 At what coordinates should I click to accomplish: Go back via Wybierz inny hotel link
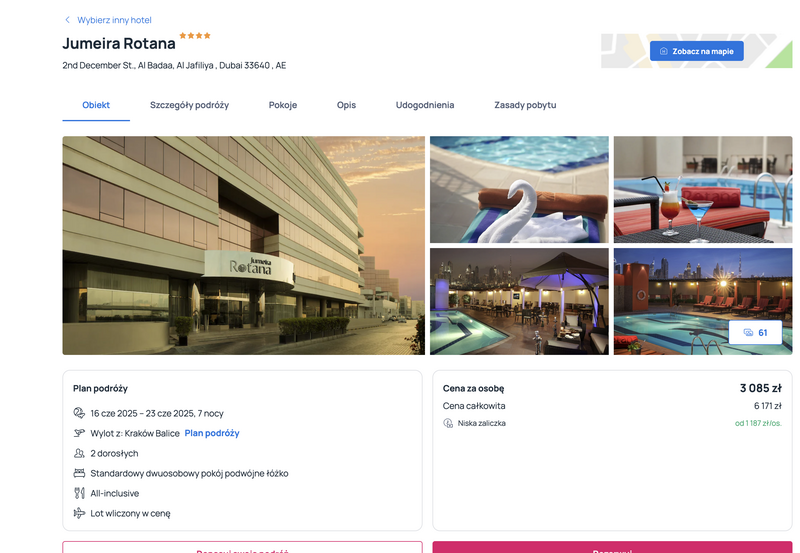(x=114, y=20)
